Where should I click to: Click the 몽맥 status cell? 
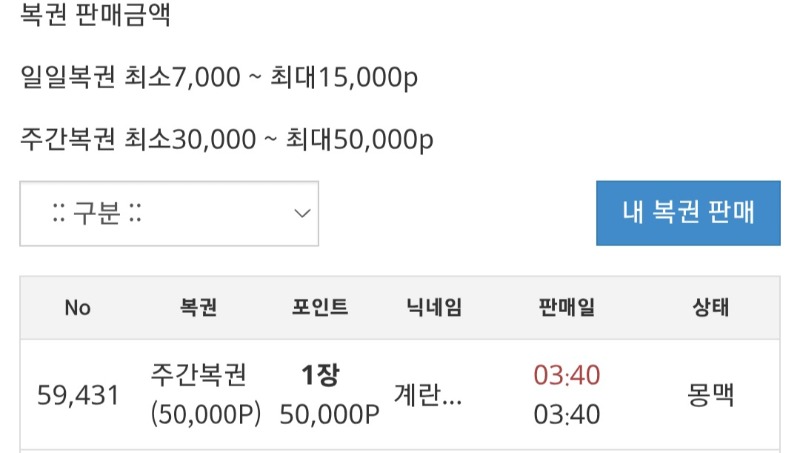tap(711, 395)
